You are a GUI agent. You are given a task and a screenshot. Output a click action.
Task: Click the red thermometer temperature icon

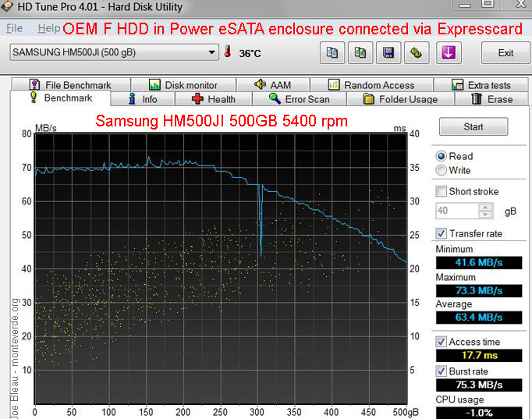point(228,51)
